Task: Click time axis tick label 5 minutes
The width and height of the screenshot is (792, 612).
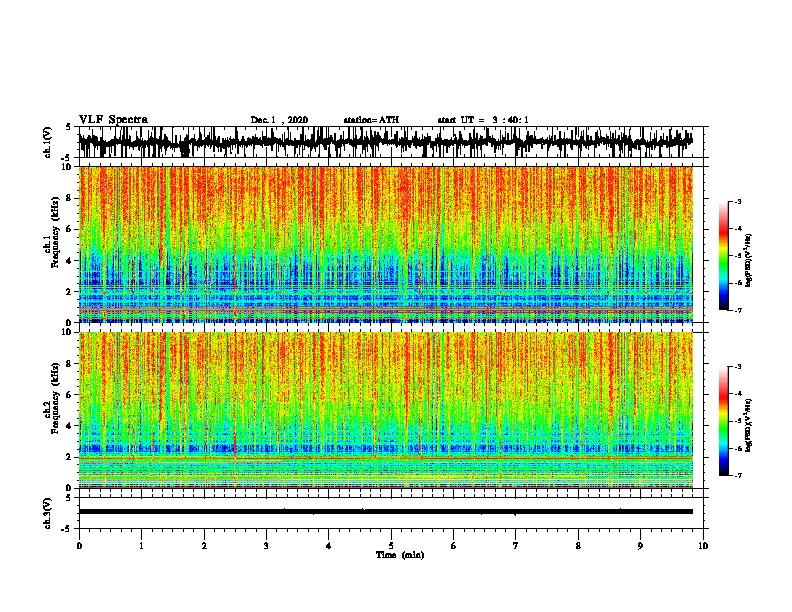Action: click(391, 546)
